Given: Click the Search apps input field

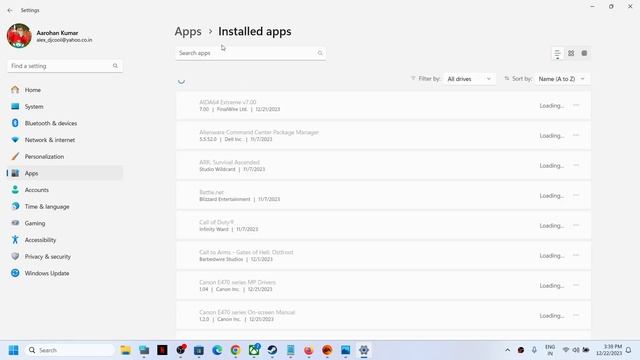Looking at the screenshot, I should pos(251,53).
